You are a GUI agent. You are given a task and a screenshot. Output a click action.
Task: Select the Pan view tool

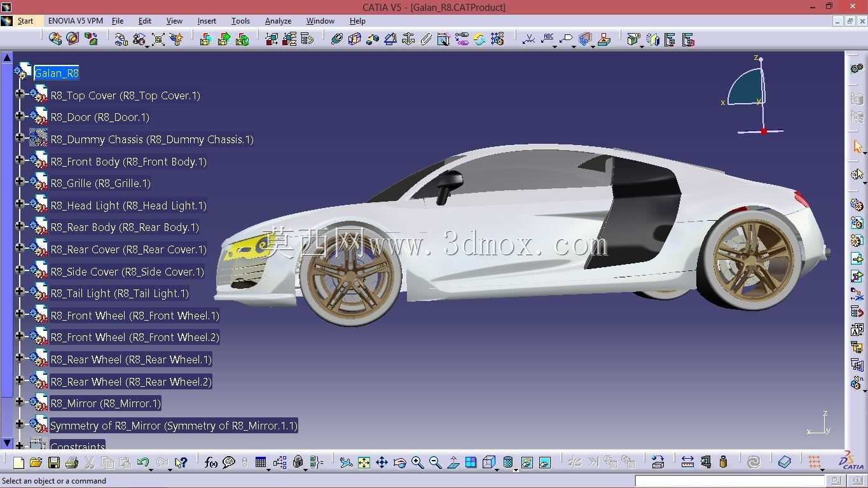click(382, 463)
